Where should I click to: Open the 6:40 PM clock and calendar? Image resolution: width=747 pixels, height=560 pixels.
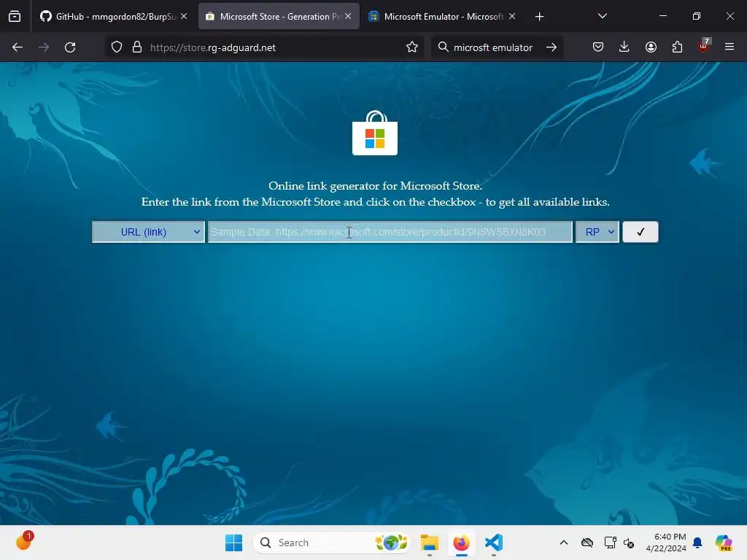pos(666,542)
